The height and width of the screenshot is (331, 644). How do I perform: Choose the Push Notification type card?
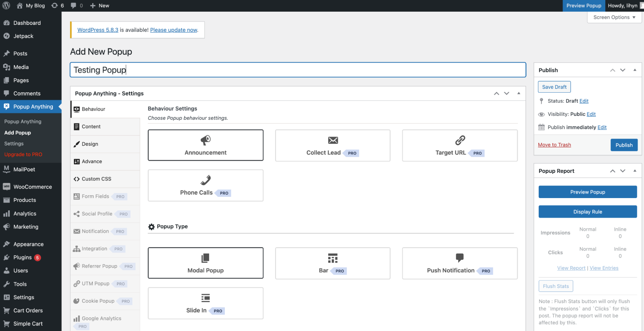(x=460, y=263)
